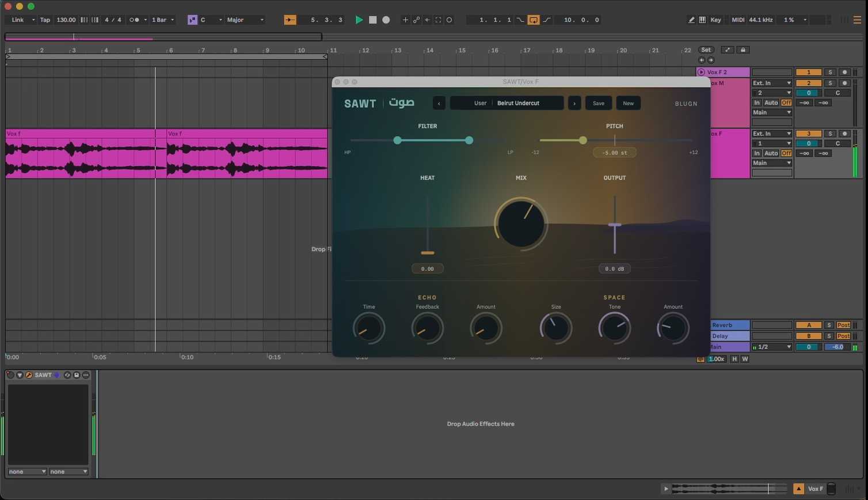Click Capture MIDI icon
The height and width of the screenshot is (500, 868).
pyautogui.click(x=438, y=20)
